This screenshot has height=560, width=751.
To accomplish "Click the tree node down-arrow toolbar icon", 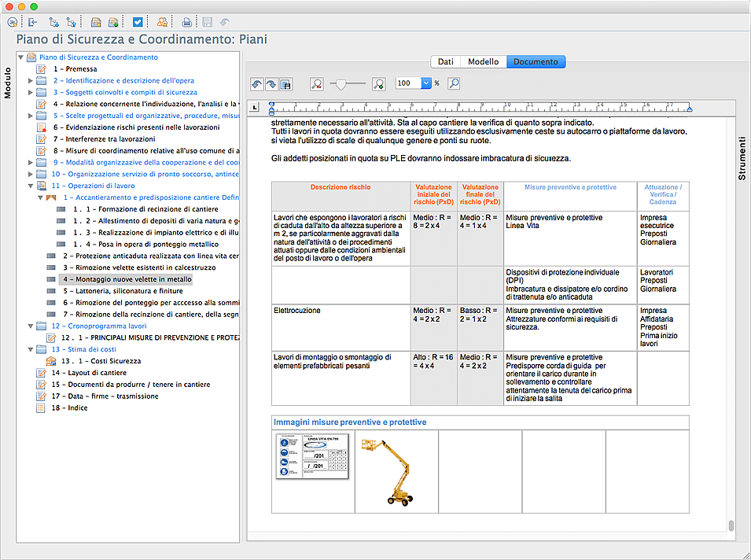I will 54,22.
